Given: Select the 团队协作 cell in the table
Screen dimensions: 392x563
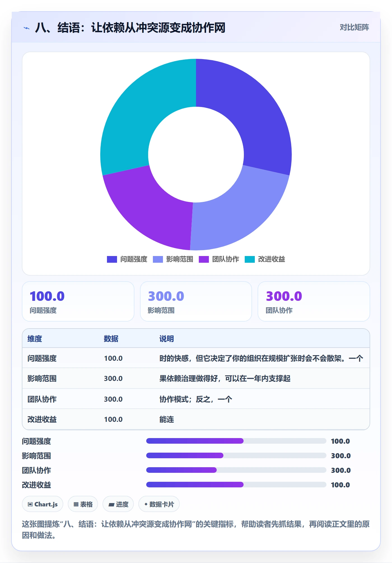Looking at the screenshot, I should coord(42,399).
